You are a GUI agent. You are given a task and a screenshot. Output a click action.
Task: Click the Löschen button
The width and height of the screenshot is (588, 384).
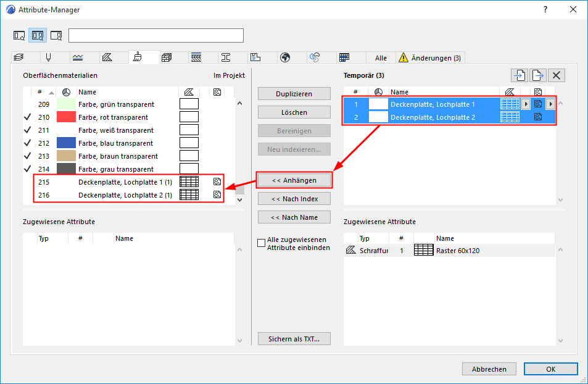[x=294, y=112]
